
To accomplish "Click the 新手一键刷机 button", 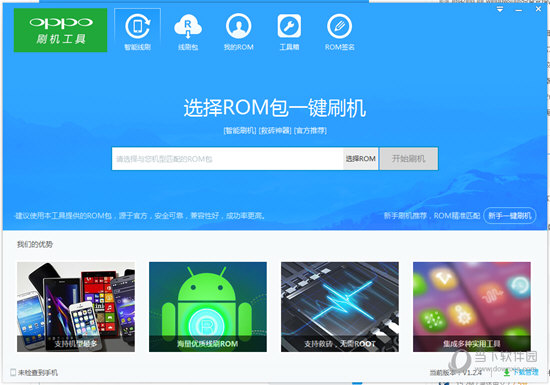I will tap(510, 216).
